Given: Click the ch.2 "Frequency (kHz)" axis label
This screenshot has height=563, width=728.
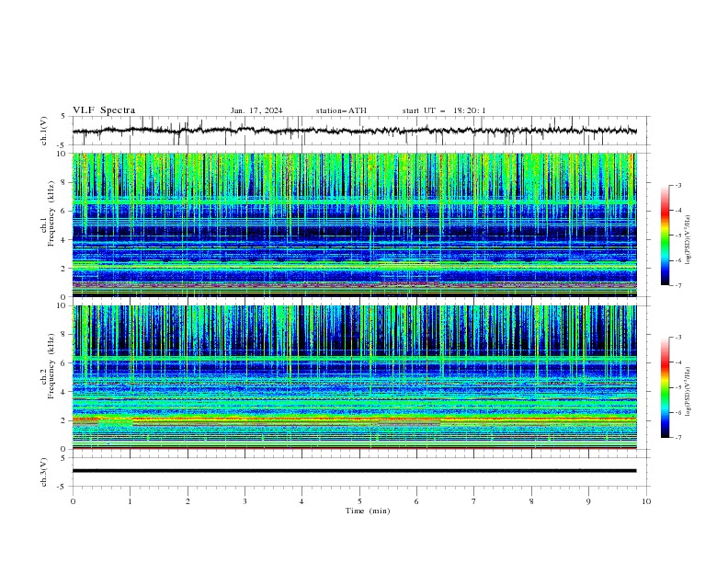Looking at the screenshot, I should click(51, 366).
